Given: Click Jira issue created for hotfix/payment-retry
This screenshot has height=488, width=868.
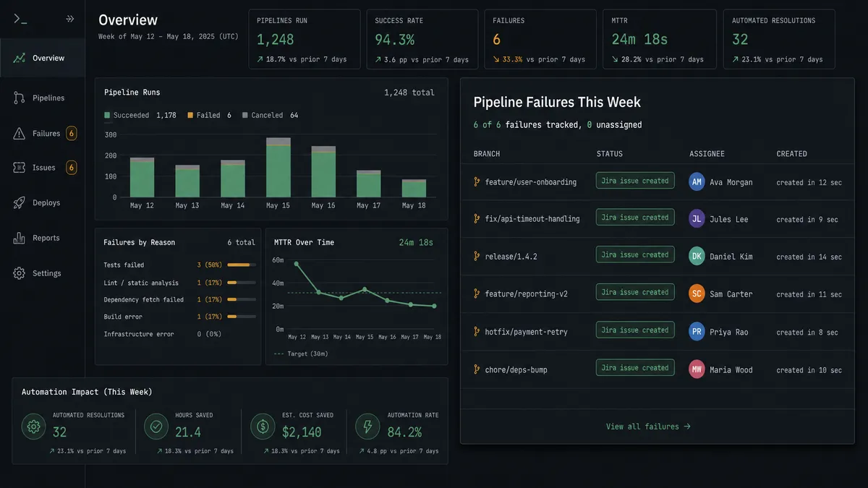Looking at the screenshot, I should (635, 330).
